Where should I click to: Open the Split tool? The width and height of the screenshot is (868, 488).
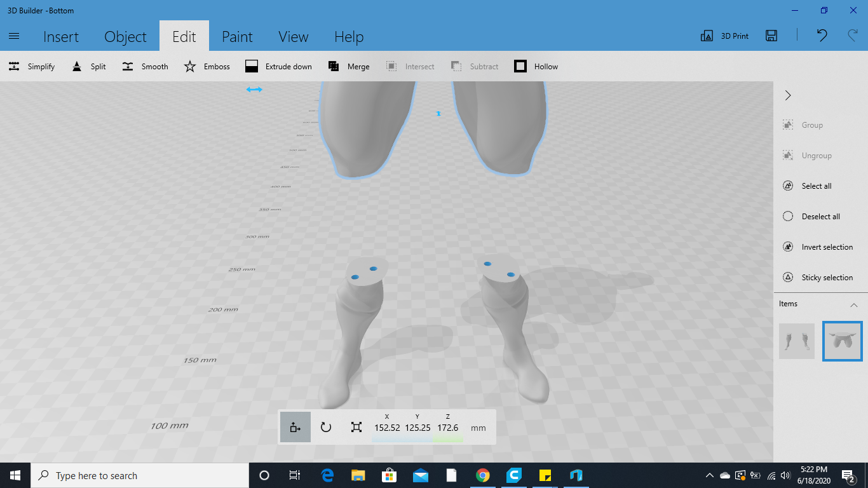click(88, 66)
